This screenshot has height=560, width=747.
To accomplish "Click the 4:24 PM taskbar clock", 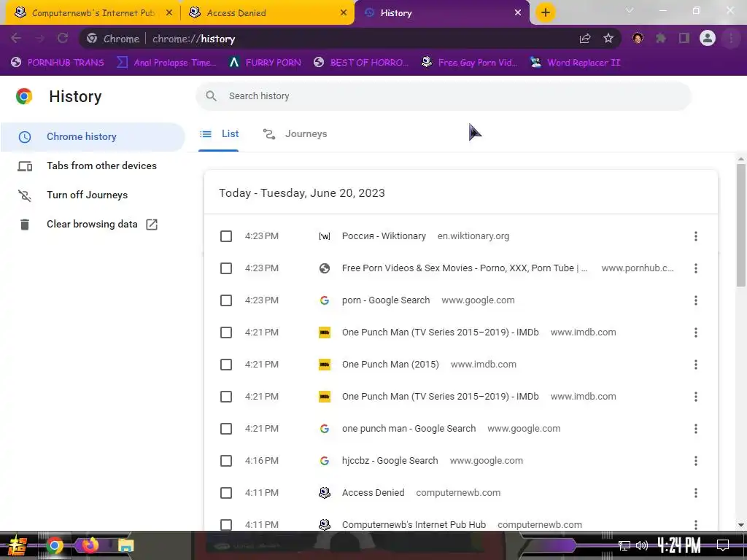I will [679, 545].
